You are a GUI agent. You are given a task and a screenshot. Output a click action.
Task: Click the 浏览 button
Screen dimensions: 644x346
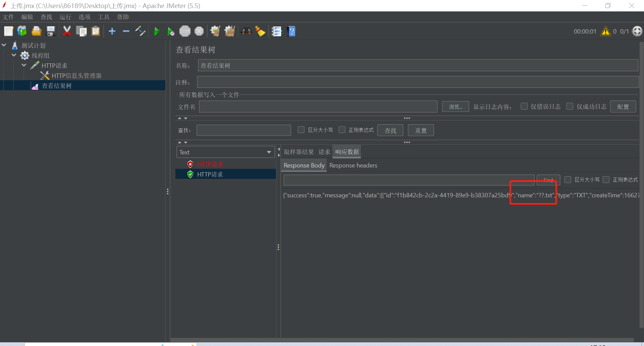455,107
